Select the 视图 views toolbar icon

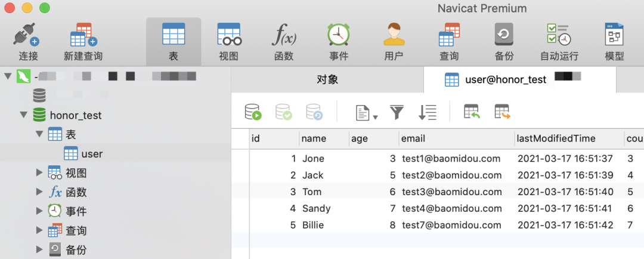pyautogui.click(x=228, y=36)
